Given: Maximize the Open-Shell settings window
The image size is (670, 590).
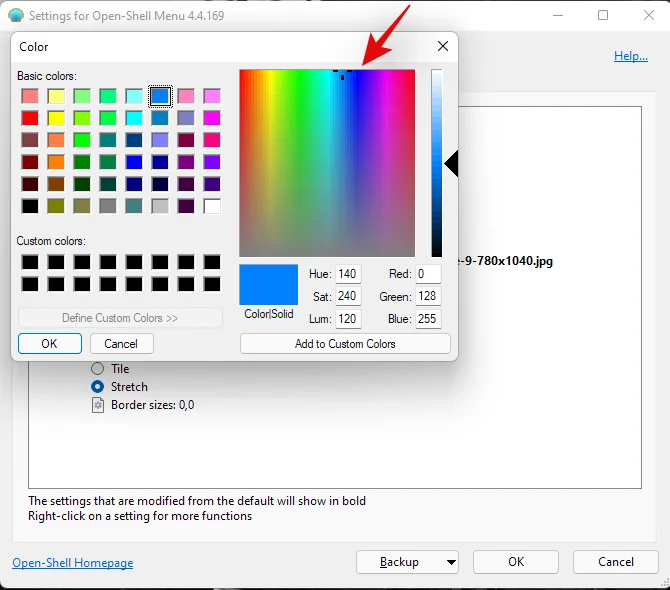Looking at the screenshot, I should point(603,16).
